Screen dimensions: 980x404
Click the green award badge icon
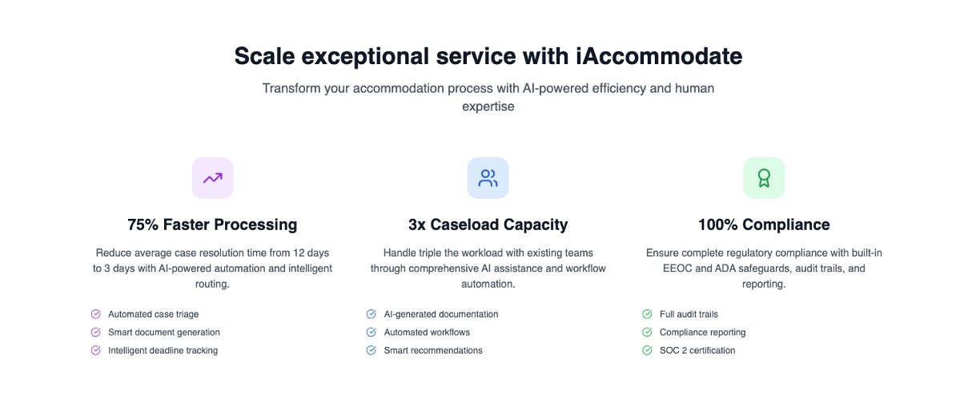click(764, 178)
